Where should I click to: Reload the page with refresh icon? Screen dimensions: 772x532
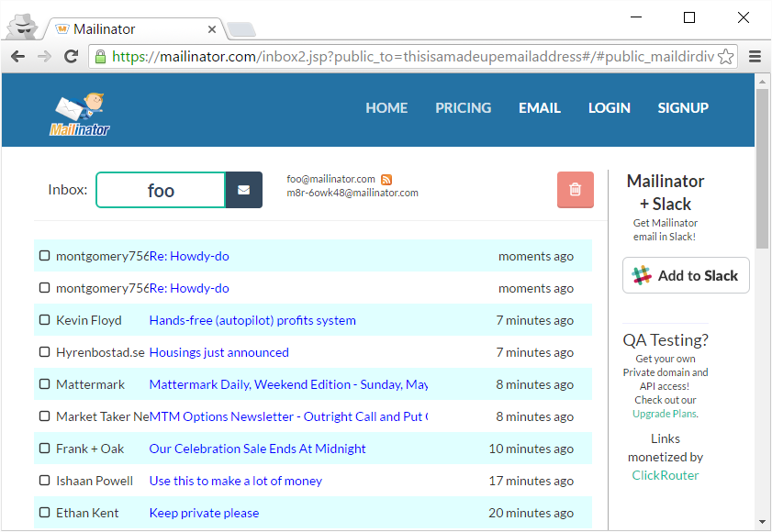pos(71,57)
